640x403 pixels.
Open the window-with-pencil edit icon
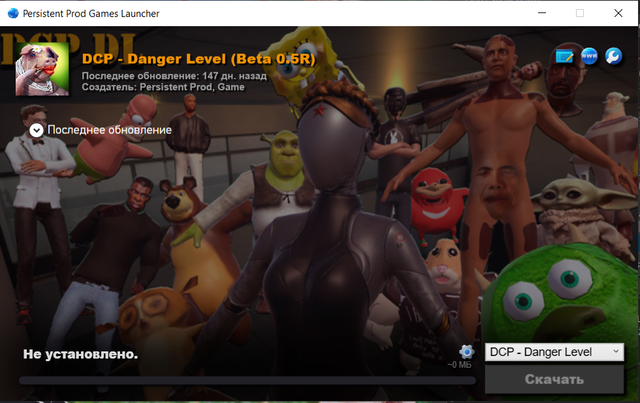[x=564, y=56]
